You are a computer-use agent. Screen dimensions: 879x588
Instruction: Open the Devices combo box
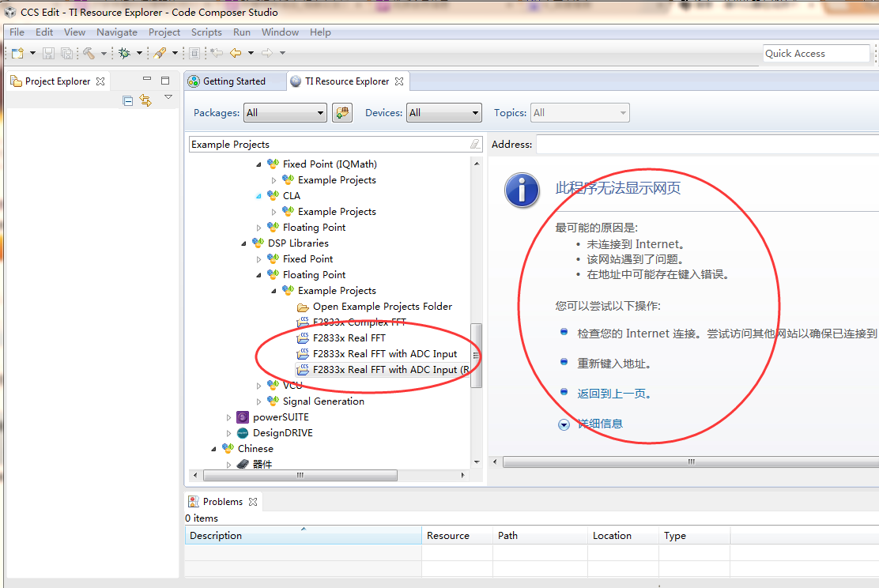(x=444, y=113)
